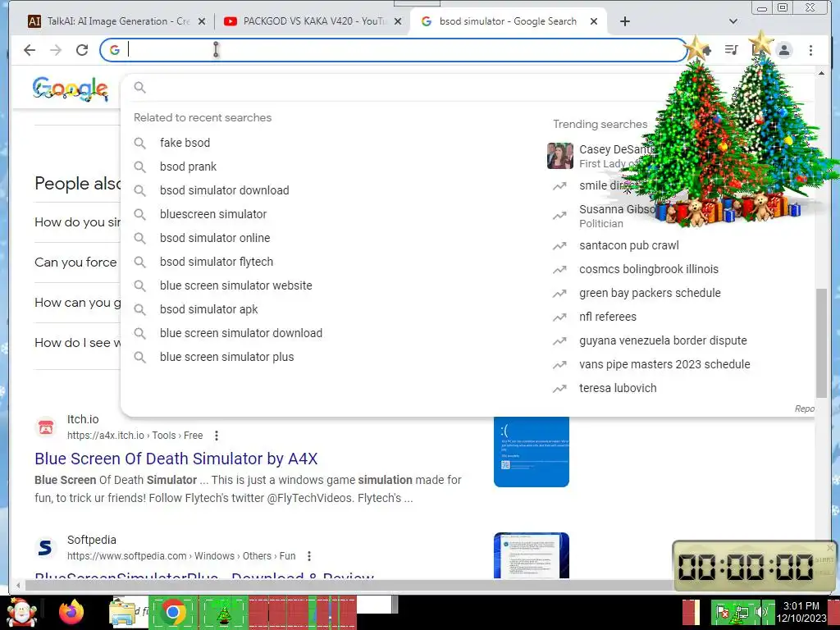Open the taskbar clock showing 3:01 PM
This screenshot has width=840, height=630.
[801, 612]
